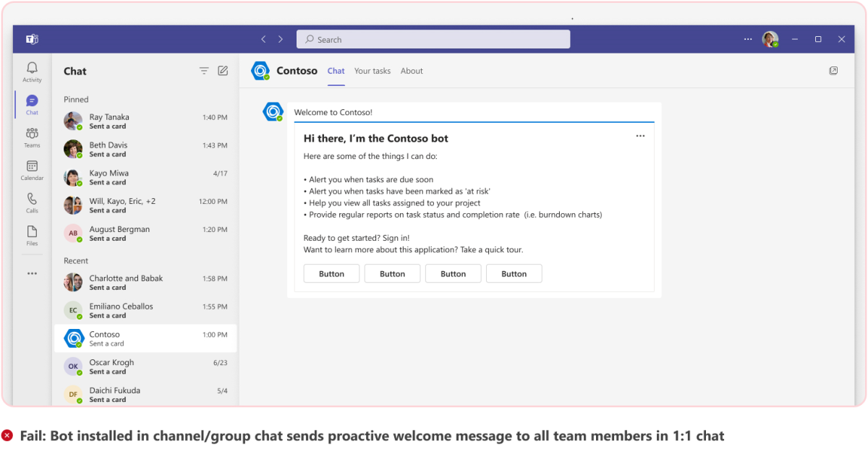Screen dimensions: 868x454
Task: Open the Files section
Action: point(32,233)
